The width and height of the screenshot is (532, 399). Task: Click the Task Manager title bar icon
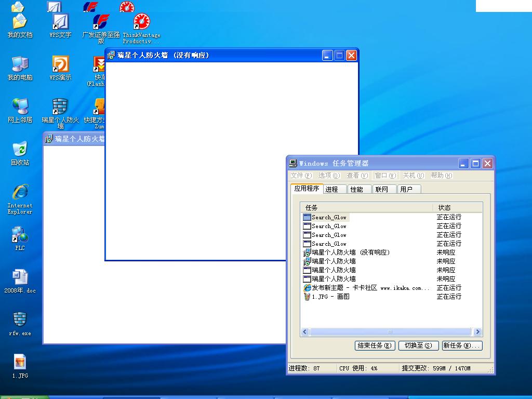[x=293, y=163]
